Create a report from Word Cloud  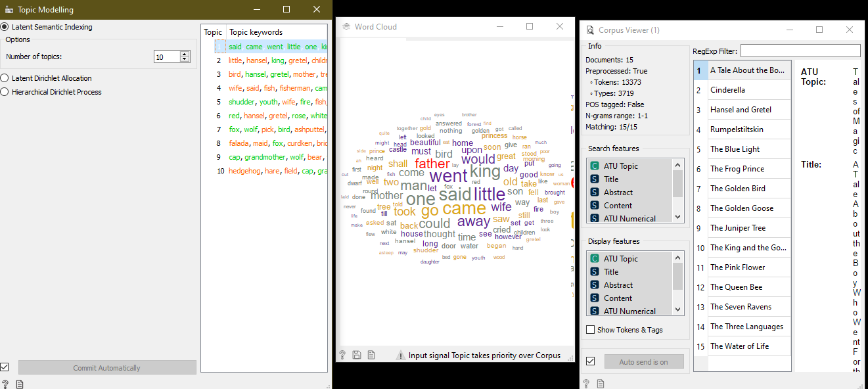click(371, 355)
